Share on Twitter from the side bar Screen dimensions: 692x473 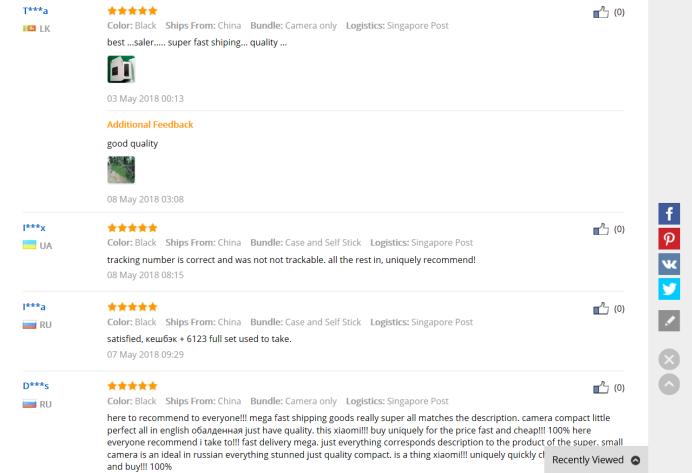coord(669,289)
